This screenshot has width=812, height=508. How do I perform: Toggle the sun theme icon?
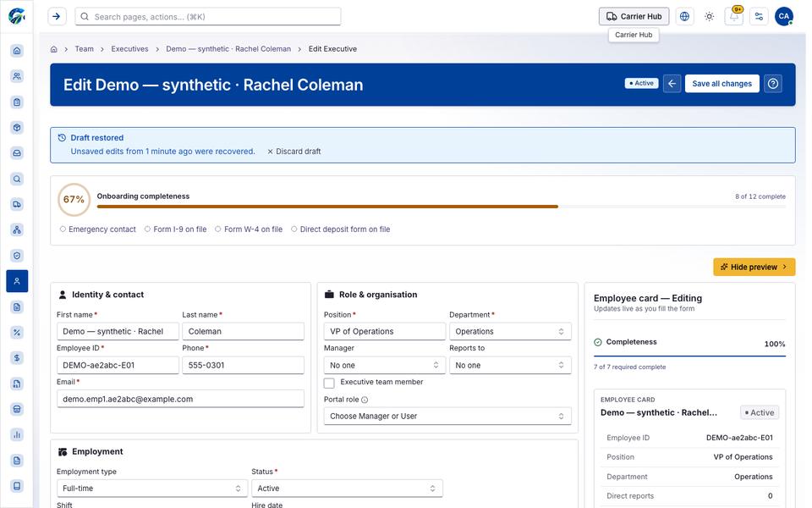click(709, 17)
